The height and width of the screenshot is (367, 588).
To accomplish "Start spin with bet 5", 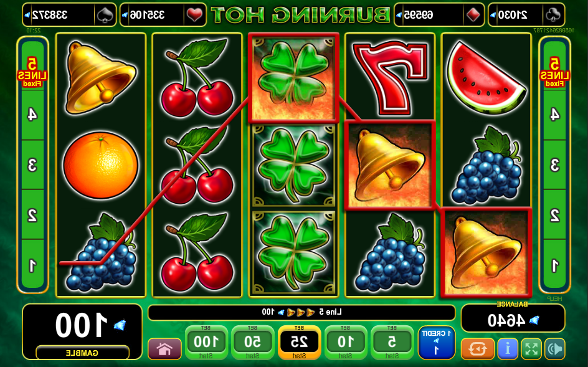I will (x=392, y=343).
